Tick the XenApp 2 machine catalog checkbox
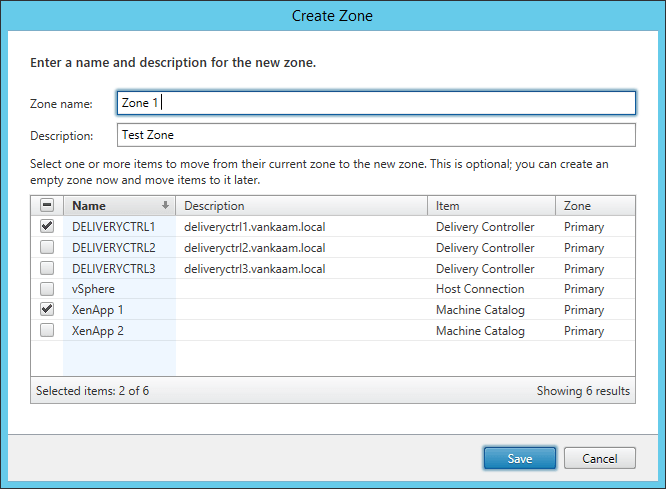The width and height of the screenshot is (666, 489). tap(47, 331)
